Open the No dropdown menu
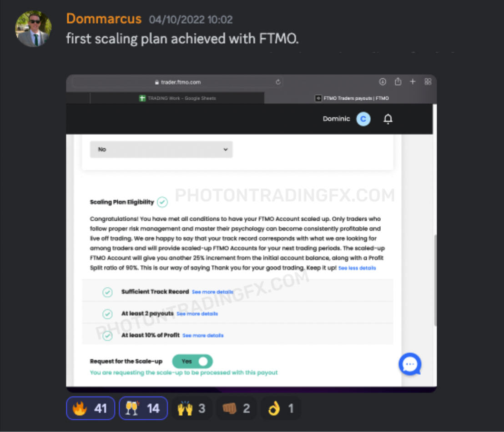This screenshot has width=504, height=432. [x=161, y=149]
